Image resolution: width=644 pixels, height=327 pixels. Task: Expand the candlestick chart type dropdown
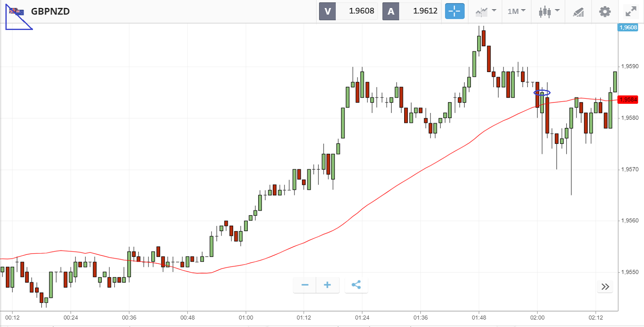549,11
